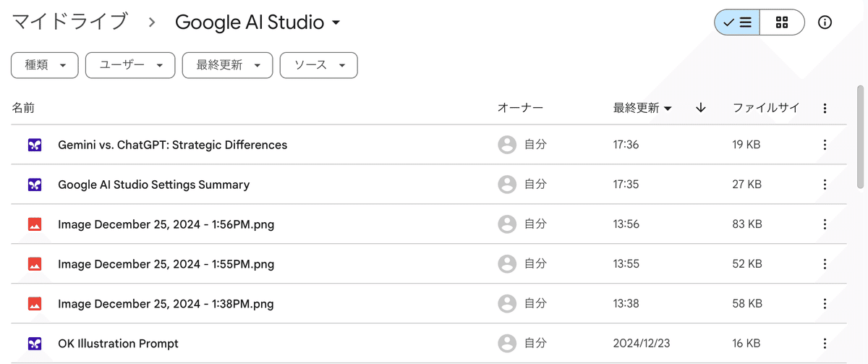Switch to grid layout view
The width and height of the screenshot is (868, 364).
[782, 22]
